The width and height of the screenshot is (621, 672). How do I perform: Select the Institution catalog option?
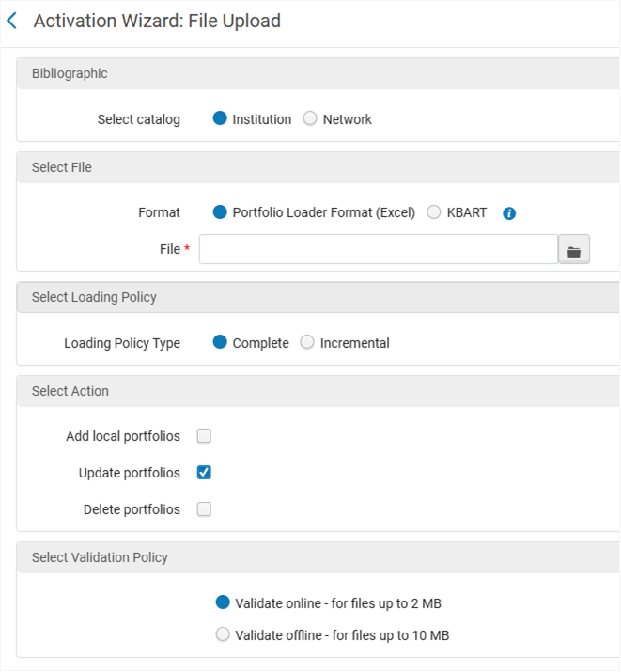(x=221, y=119)
